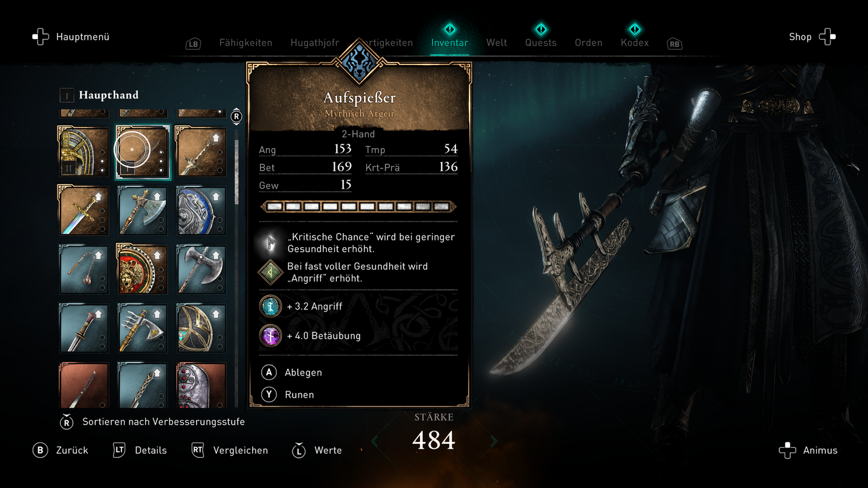Choose the blue round shield item

tap(201, 211)
